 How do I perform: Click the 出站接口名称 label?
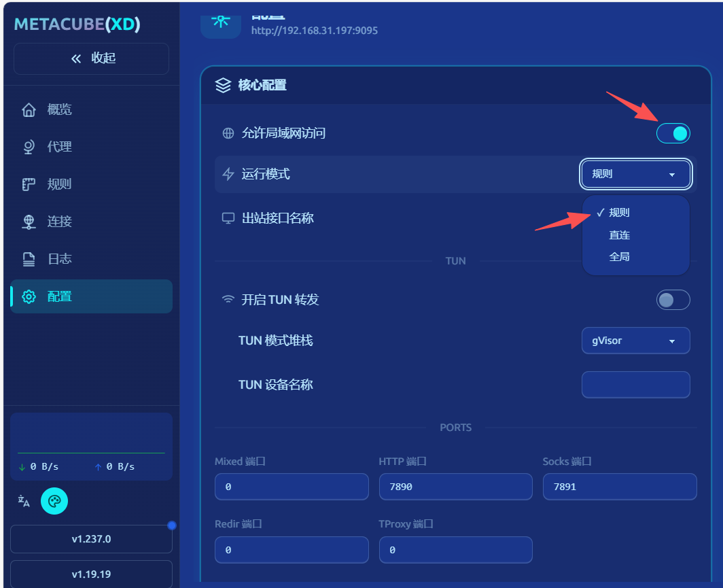tap(277, 218)
